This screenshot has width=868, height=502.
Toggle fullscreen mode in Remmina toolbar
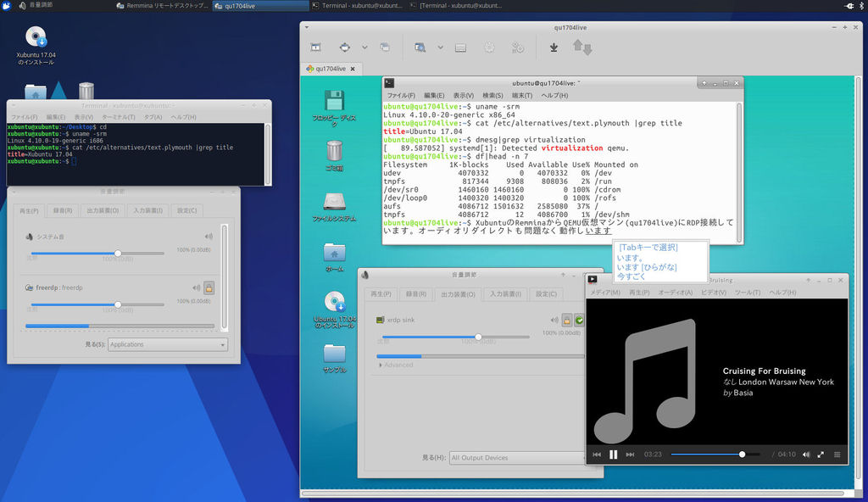pos(315,47)
